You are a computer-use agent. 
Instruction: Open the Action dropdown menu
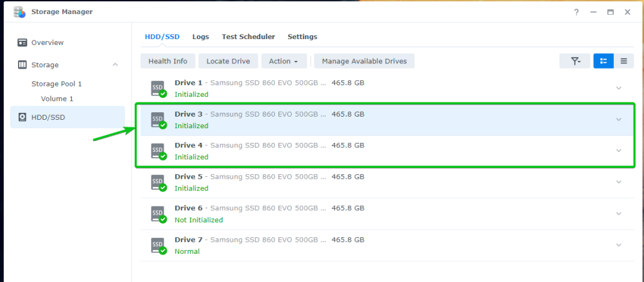(284, 61)
